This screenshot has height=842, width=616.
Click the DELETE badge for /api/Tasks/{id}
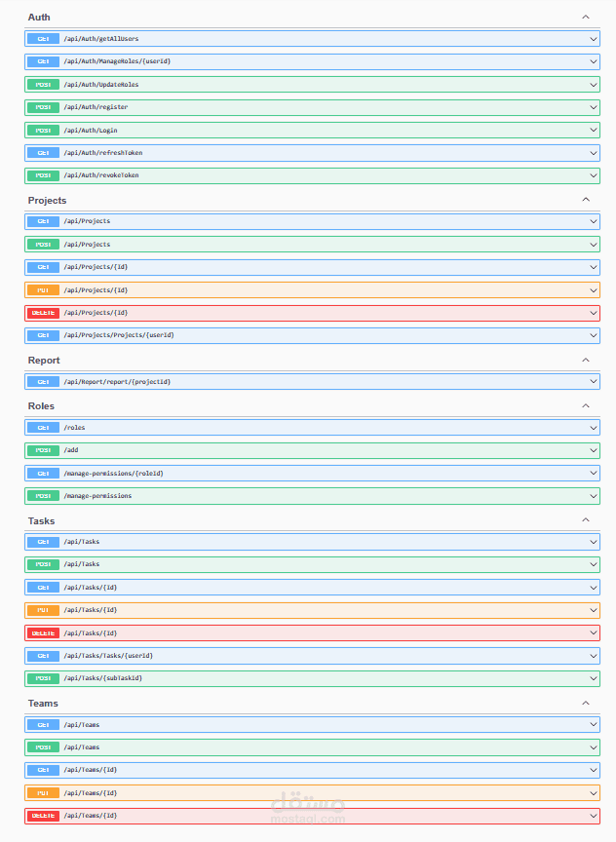[44, 633]
